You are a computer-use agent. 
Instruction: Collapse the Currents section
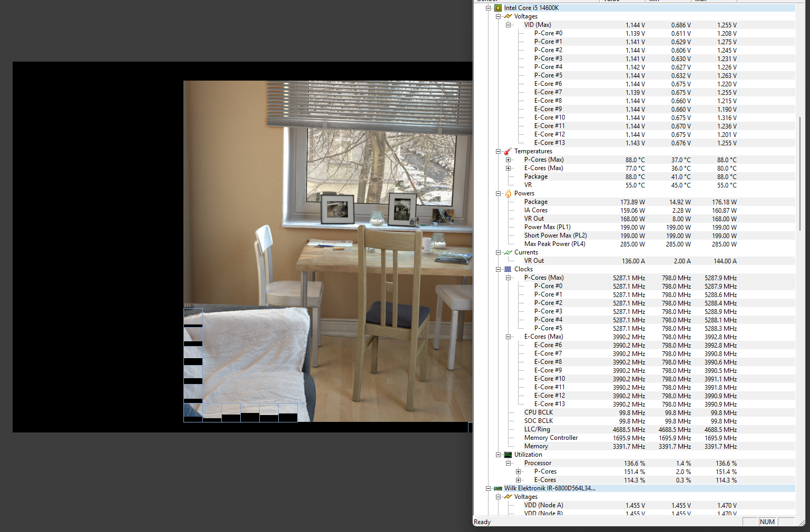point(499,252)
